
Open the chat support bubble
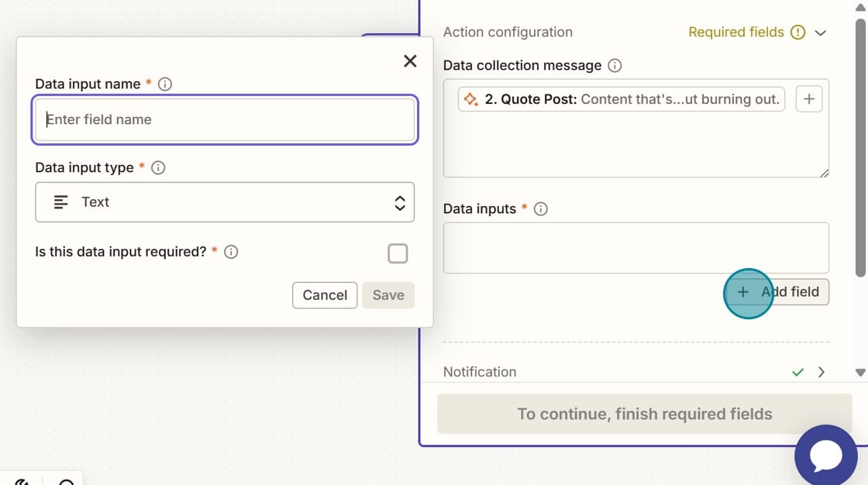826,456
